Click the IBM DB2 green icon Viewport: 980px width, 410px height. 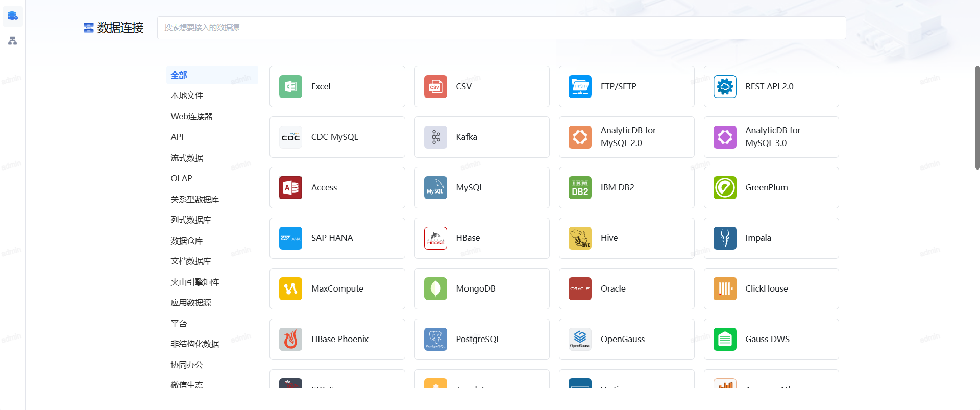(x=580, y=187)
